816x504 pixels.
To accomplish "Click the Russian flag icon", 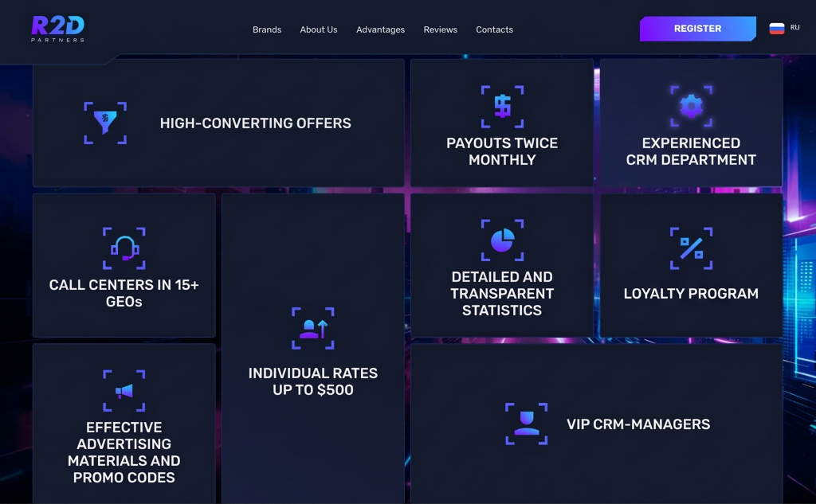I will click(776, 29).
